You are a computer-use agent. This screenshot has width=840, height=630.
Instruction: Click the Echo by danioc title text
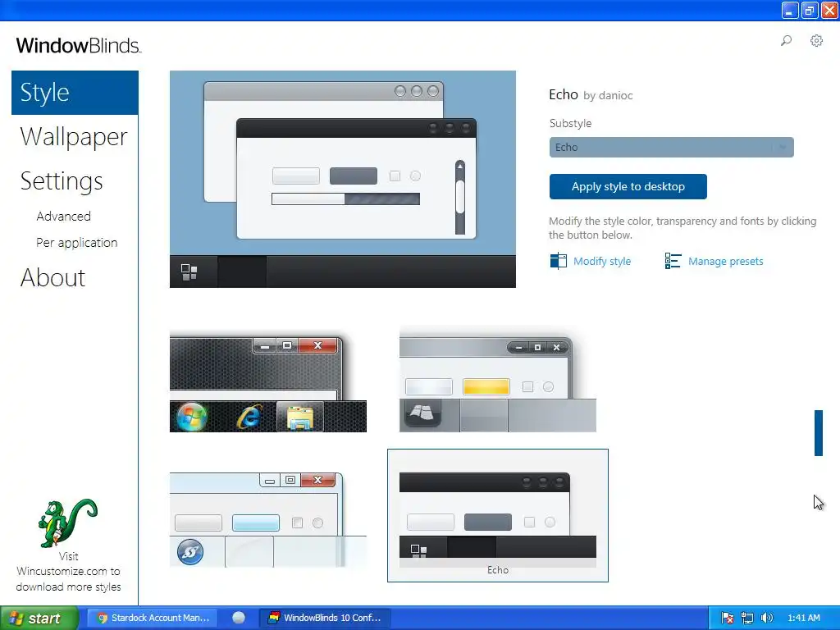pos(591,95)
